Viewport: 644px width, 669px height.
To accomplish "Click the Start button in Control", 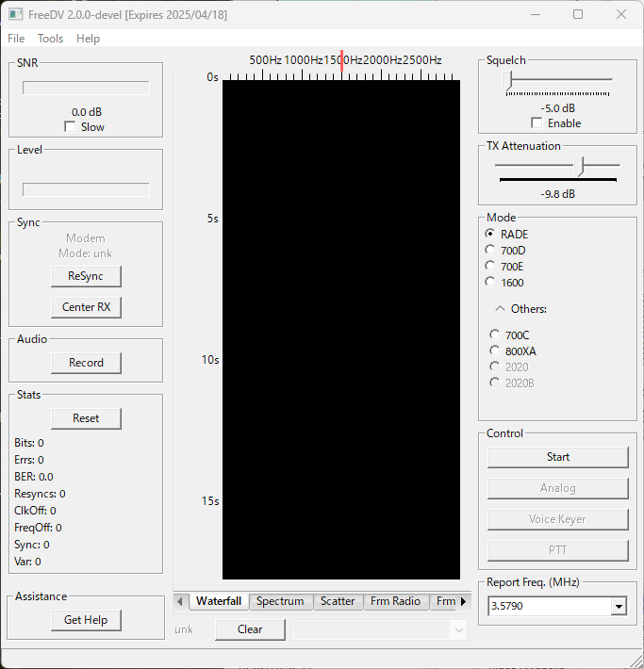I will point(558,457).
